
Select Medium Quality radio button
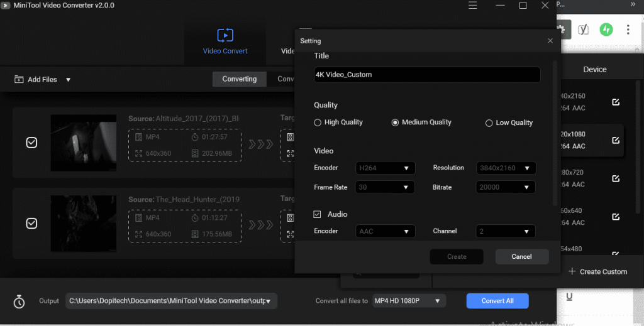[395, 122]
